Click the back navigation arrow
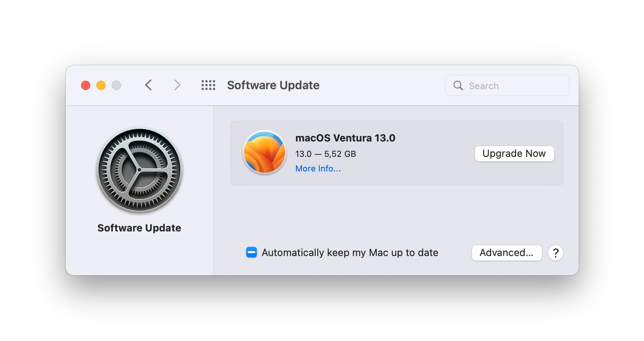 (149, 85)
